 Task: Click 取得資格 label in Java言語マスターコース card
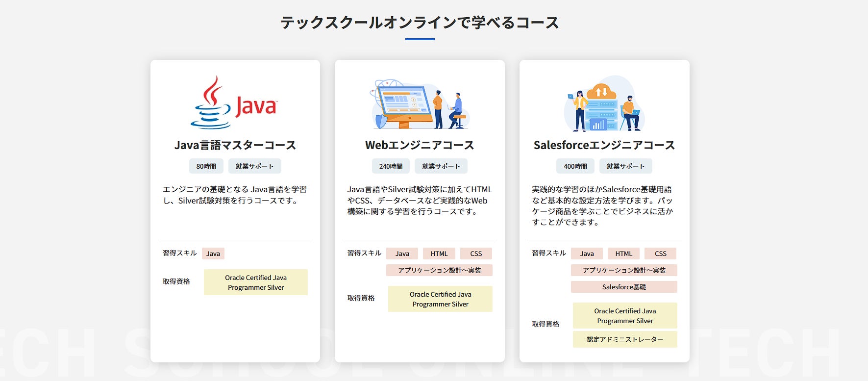176,281
